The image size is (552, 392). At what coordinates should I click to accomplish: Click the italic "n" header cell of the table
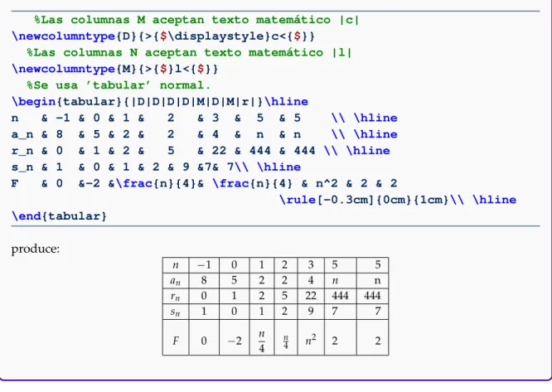point(176,265)
